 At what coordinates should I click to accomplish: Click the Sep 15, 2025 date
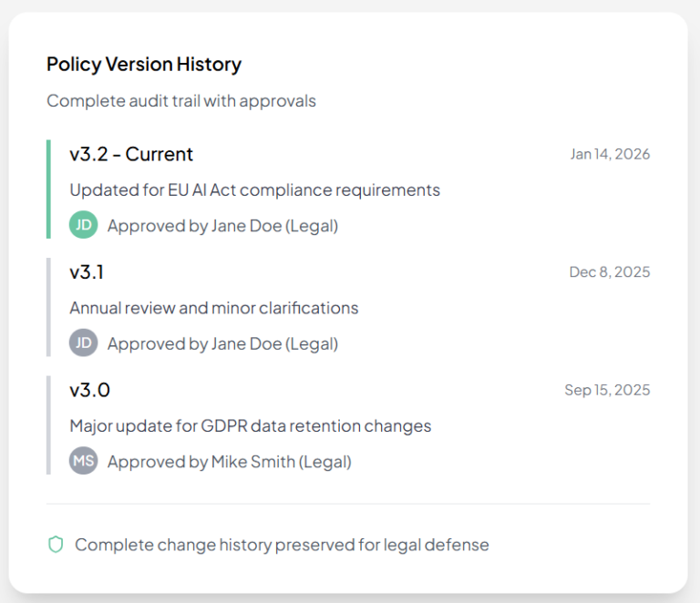[607, 390]
